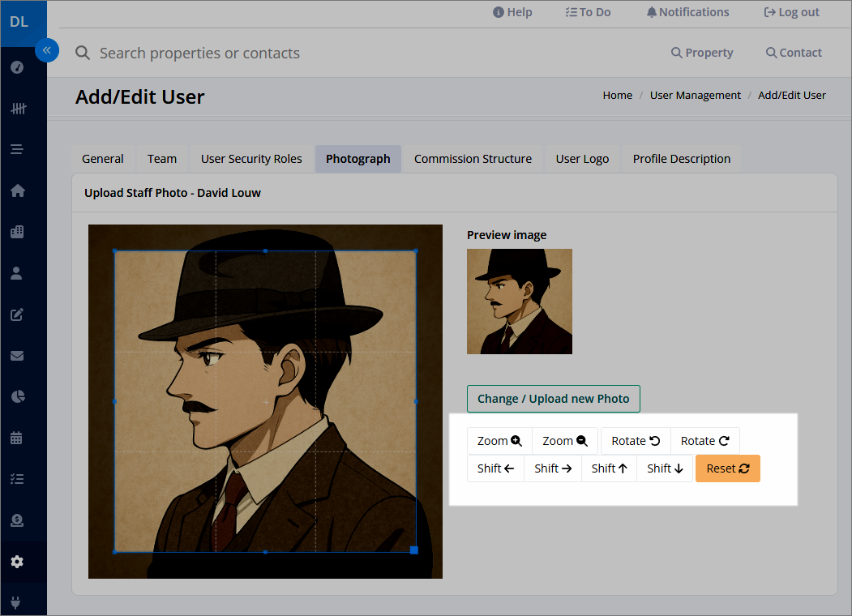Click the person contacts sidebar icon
Viewport: 852px width, 616px height.
coord(17,273)
